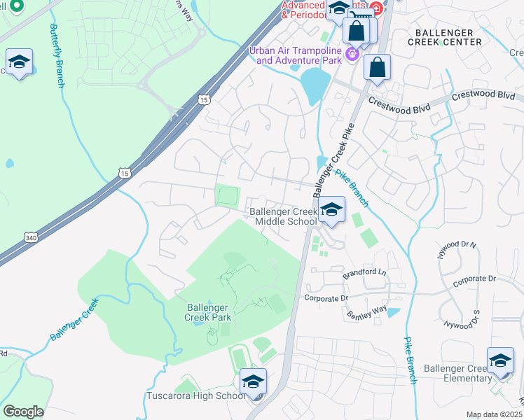Click the shopping bag marker beside Crestwood Blvd
The width and height of the screenshot is (524, 420).
(x=377, y=67)
